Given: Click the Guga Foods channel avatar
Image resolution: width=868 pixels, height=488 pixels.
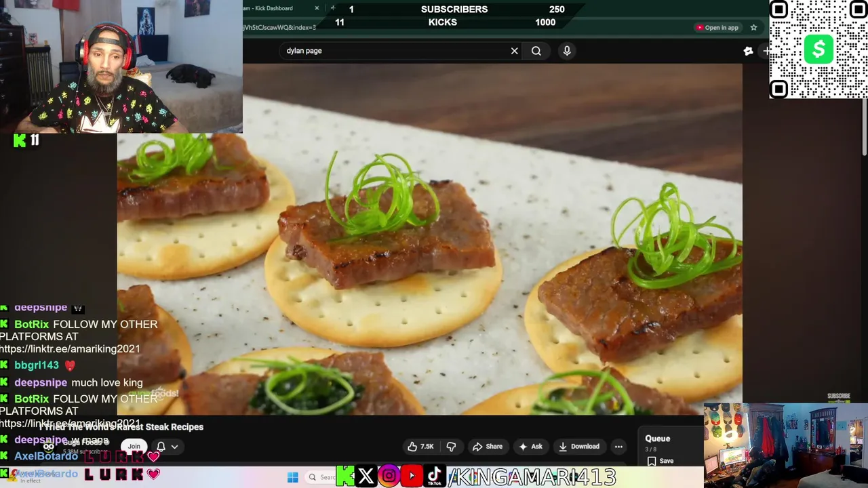Looking at the screenshot, I should click(x=49, y=447).
